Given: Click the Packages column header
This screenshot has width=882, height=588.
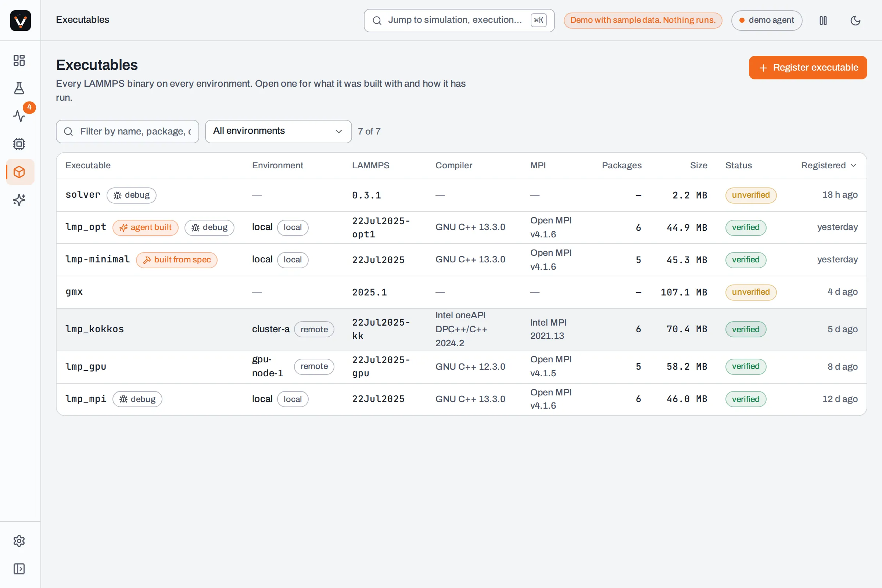Looking at the screenshot, I should click(x=622, y=165).
